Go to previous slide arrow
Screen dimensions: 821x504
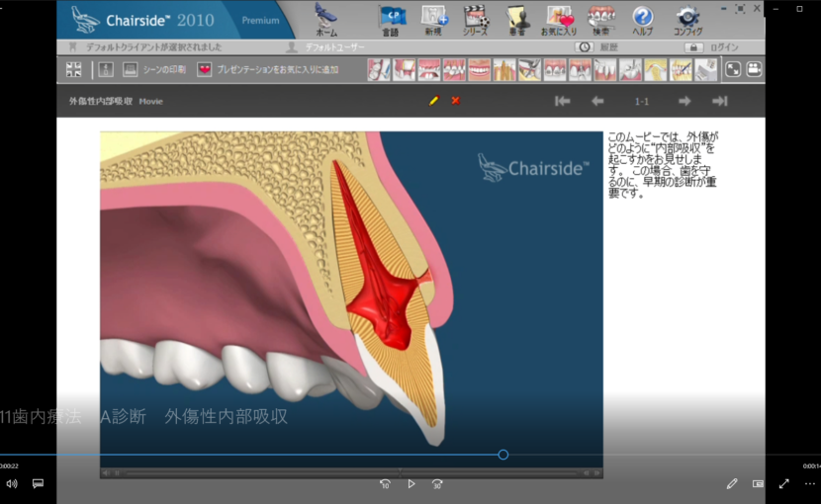click(x=597, y=101)
